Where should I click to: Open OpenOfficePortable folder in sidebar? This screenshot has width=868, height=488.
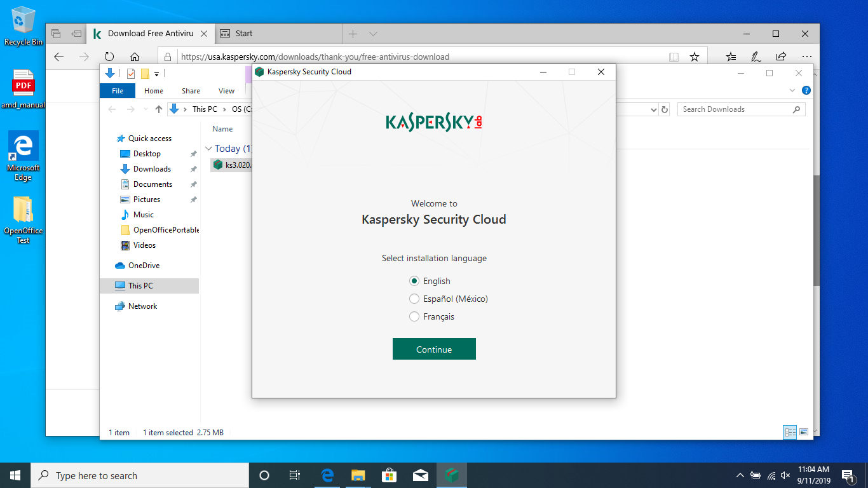click(x=165, y=230)
